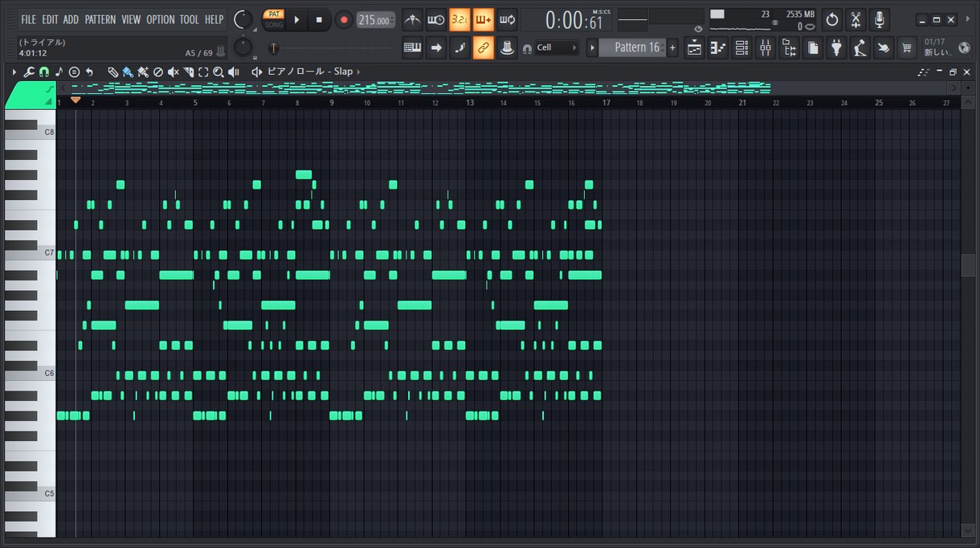Open the touch controllers hand icon
980x548 pixels.
(884, 48)
